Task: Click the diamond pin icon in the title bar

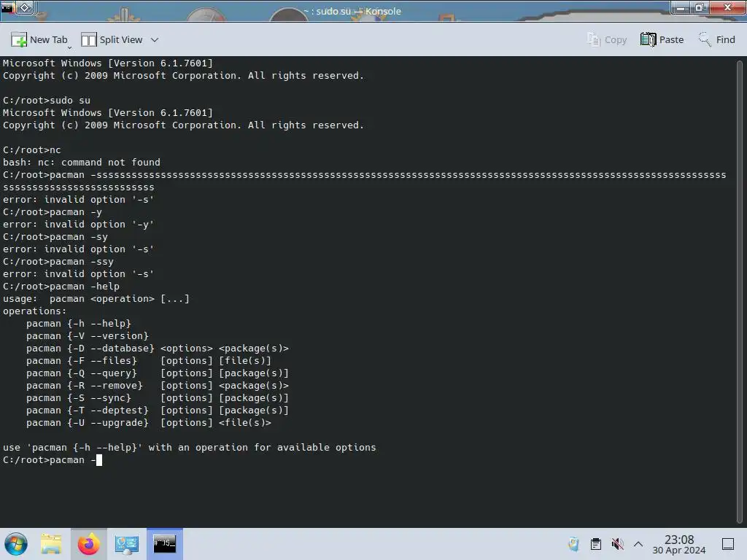Action: [x=26, y=7]
